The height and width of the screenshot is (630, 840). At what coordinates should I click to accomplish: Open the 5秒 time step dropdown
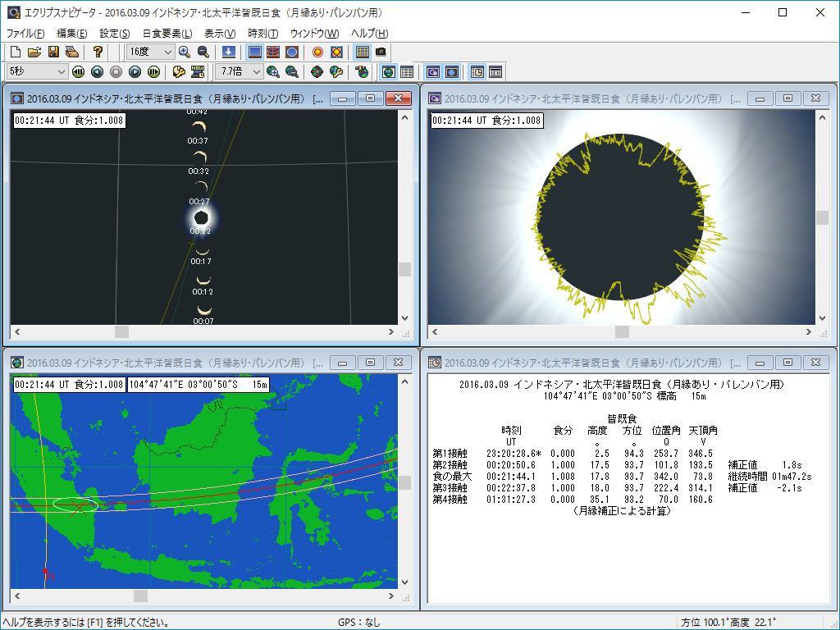click(61, 72)
